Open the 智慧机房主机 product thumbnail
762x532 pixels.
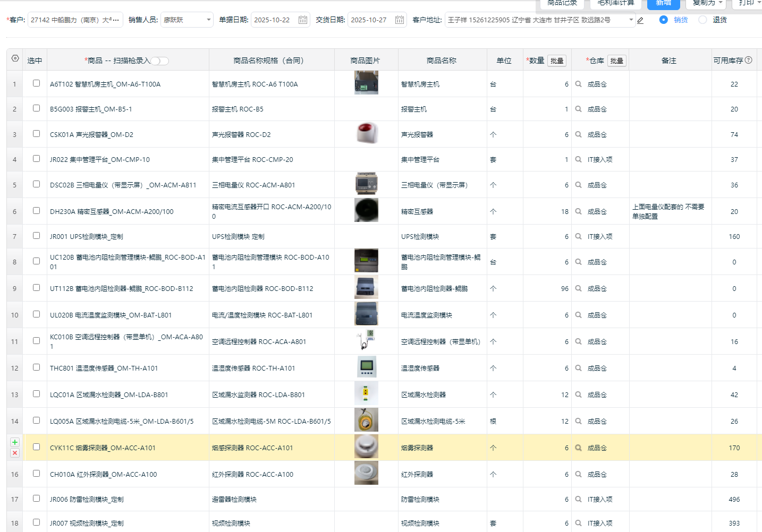click(x=366, y=84)
